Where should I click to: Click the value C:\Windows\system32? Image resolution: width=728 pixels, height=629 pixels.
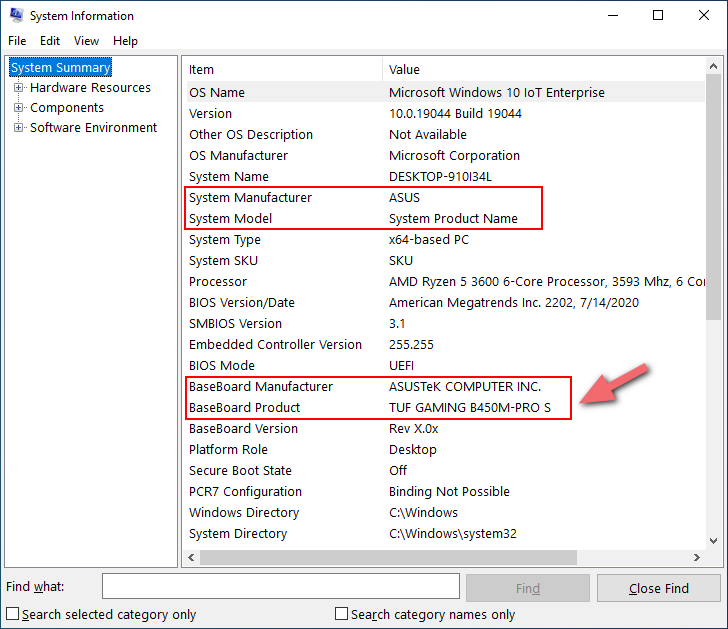pos(453,533)
